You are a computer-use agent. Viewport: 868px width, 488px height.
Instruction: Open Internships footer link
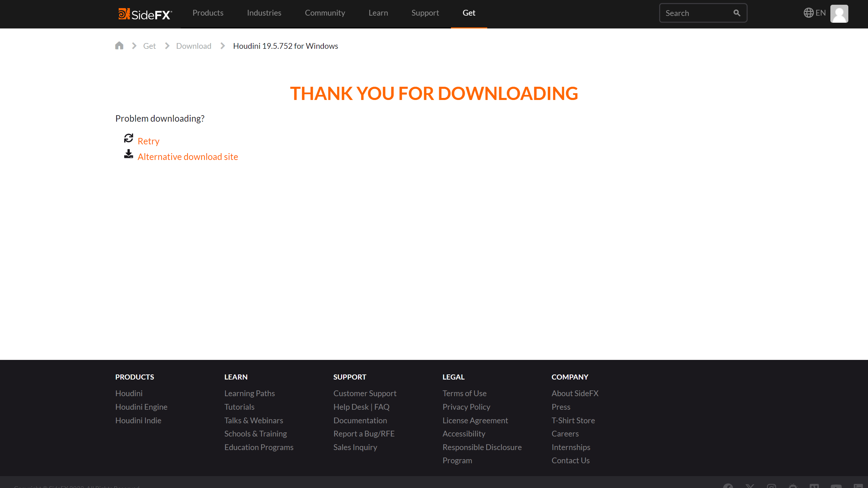571,447
